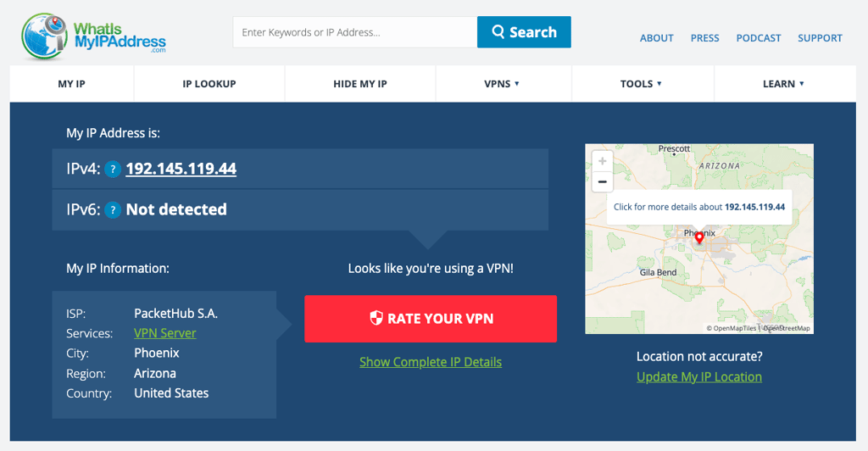
Task: Expand the VPNS dropdown menu
Action: tap(502, 84)
